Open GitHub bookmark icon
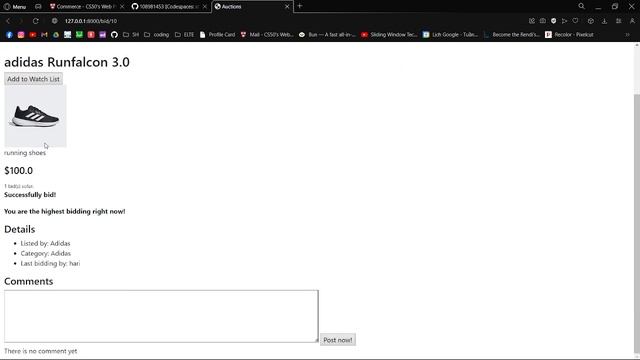Viewport: 640px width, 360px height. pos(114,35)
